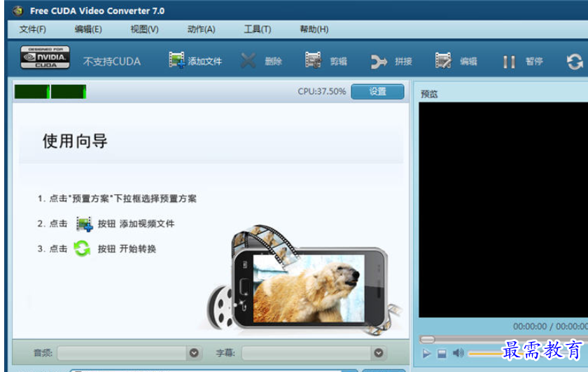Expand the audio (音频) dropdown arrow
Image resolution: width=588 pixels, height=372 pixels.
[194, 353]
